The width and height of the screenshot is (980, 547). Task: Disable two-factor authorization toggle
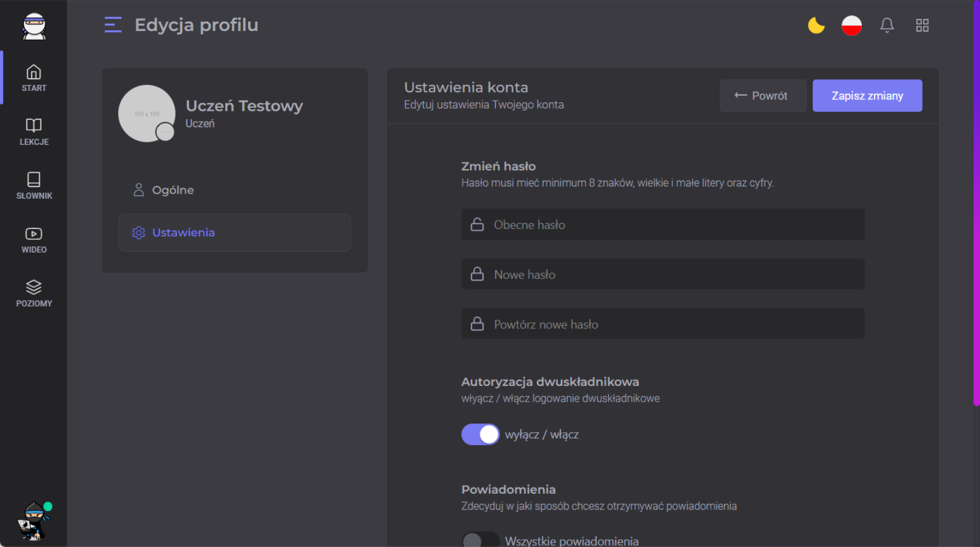[480, 434]
